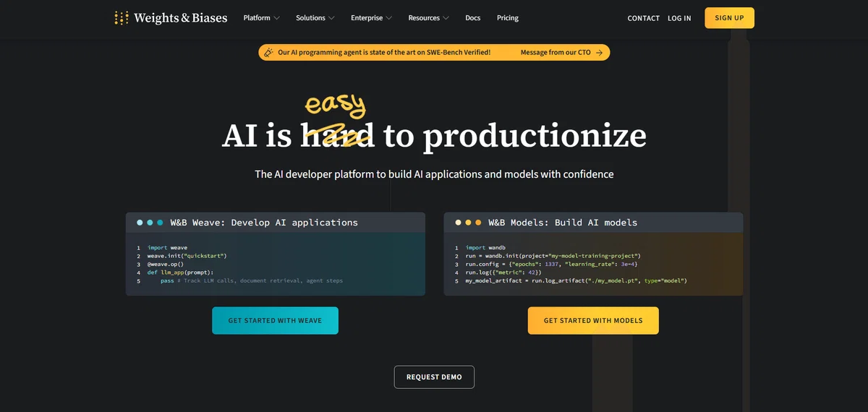Click the Weights & Biases wordmark
Viewport: 868px width, 412px height.
click(181, 18)
